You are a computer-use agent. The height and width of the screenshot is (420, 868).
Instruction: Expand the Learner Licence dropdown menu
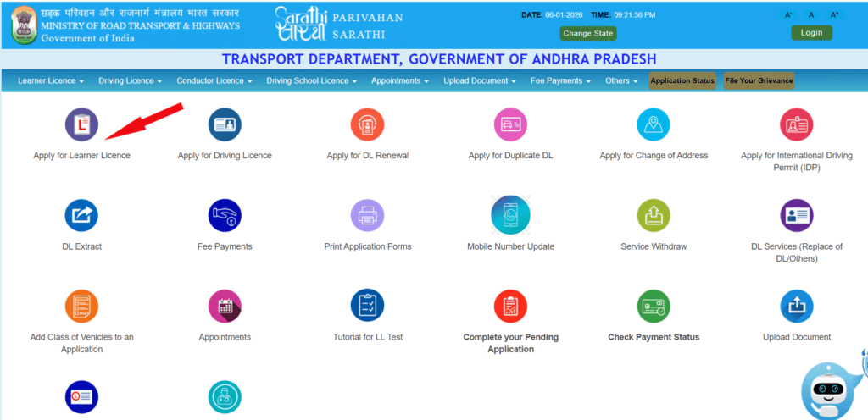pyautogui.click(x=51, y=81)
